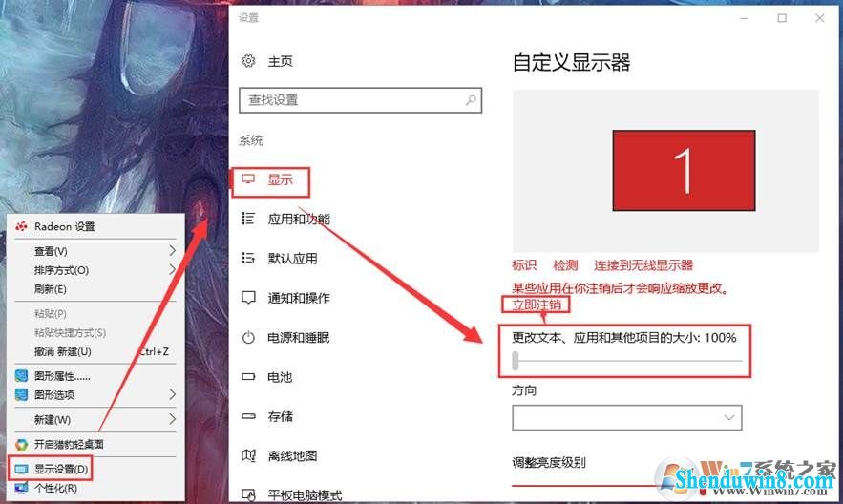This screenshot has width=843, height=504.
Task: Expand the New (W) submenu arrow
Action: point(172,418)
